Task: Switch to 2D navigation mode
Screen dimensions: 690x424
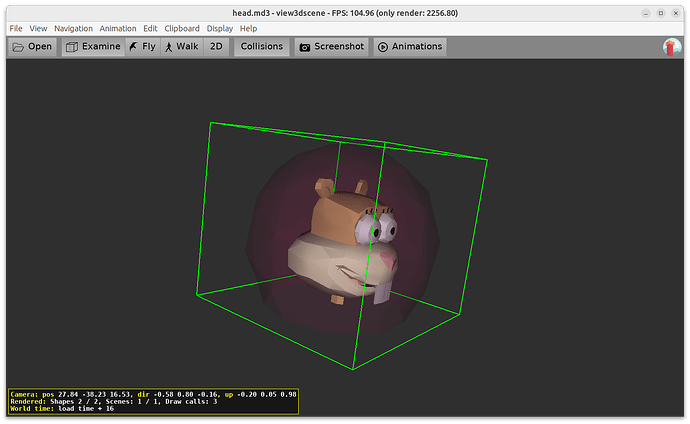Action: 216,47
